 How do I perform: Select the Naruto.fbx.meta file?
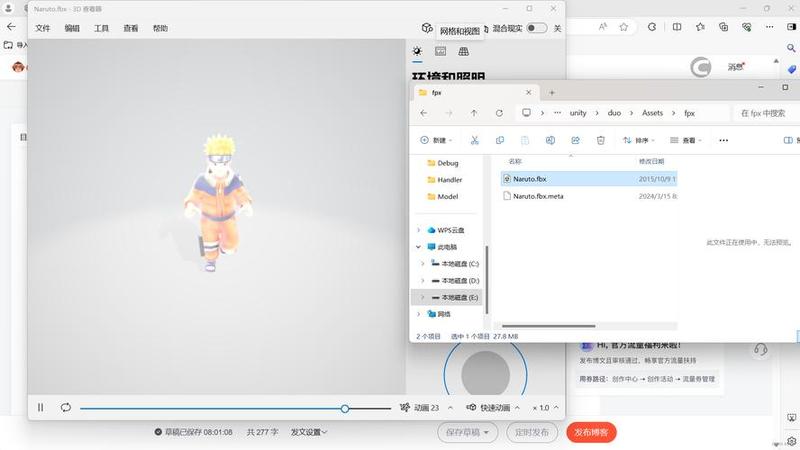(589, 196)
